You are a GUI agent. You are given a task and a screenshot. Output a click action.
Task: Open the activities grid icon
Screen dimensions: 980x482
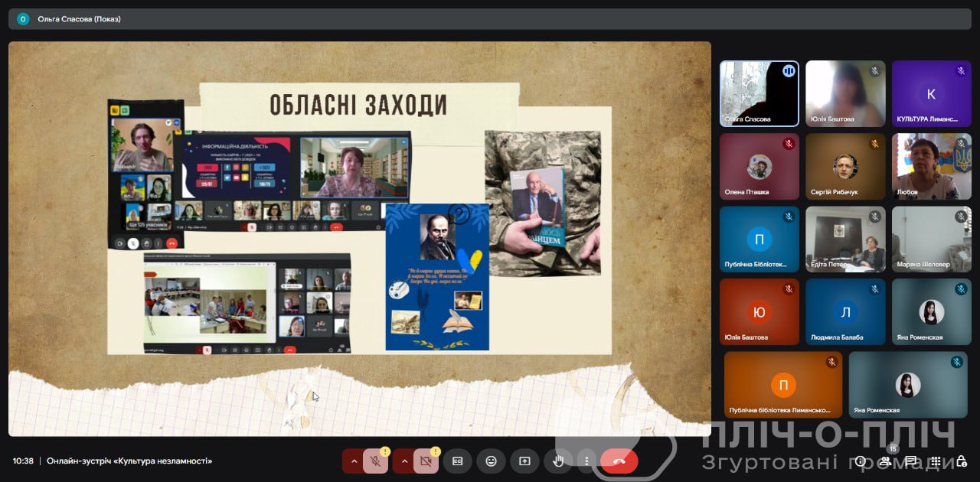click(936, 461)
